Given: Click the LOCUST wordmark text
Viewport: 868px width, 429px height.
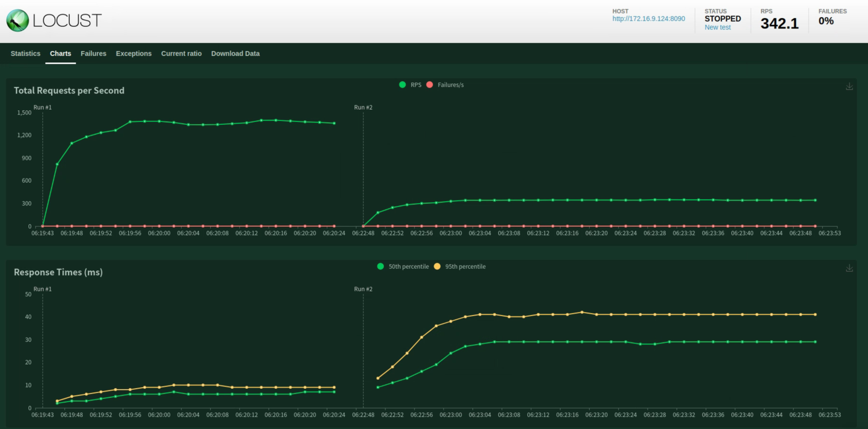Looking at the screenshot, I should (x=67, y=21).
